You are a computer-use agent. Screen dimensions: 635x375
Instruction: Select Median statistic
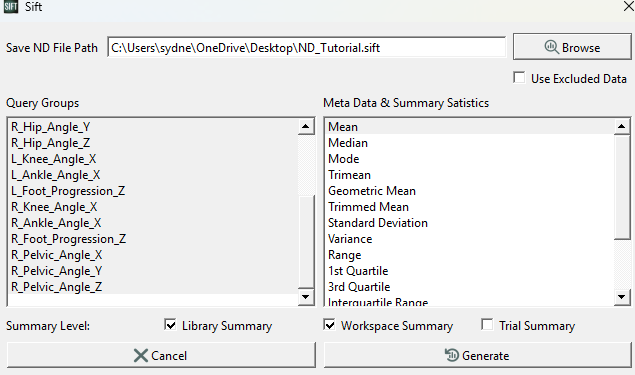(x=470, y=143)
